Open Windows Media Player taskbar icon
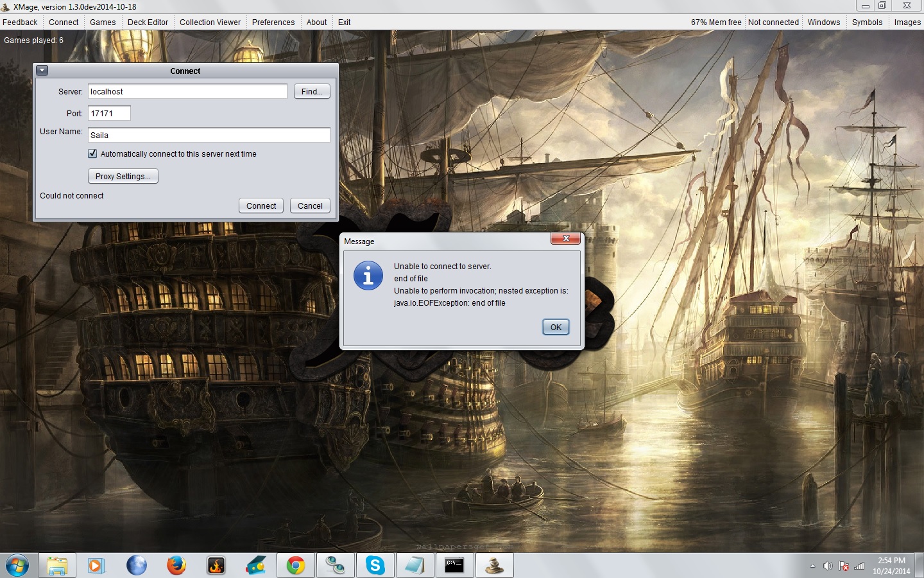This screenshot has width=924, height=578. 96,565
